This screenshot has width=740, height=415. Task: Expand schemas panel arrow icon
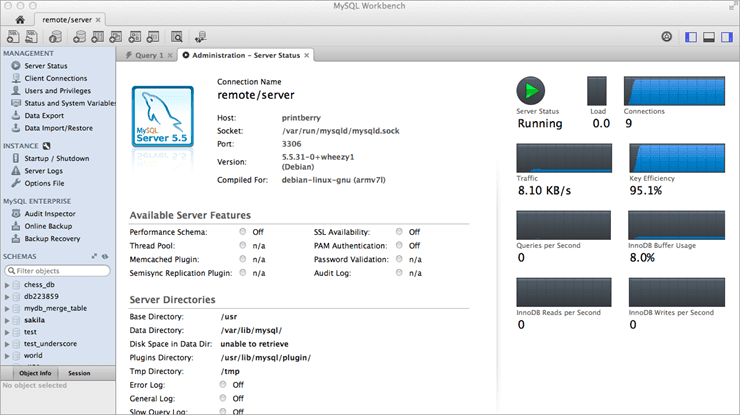pos(94,256)
